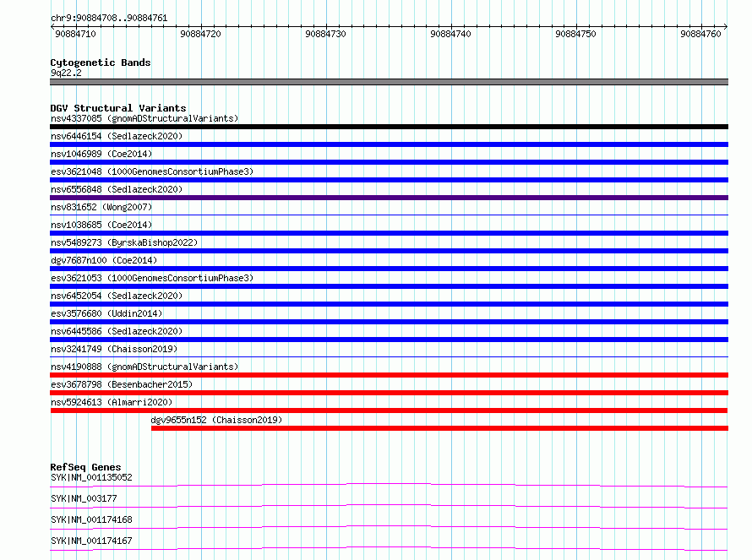Select variant label esv3576680 (Uddin2014)
Image resolution: width=752 pixels, height=560 pixels.
(106, 313)
